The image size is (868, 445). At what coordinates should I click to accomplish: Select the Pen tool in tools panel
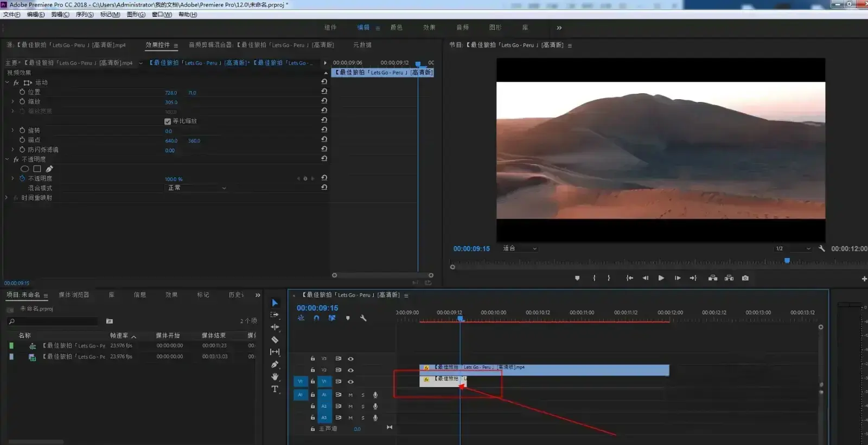point(275,364)
